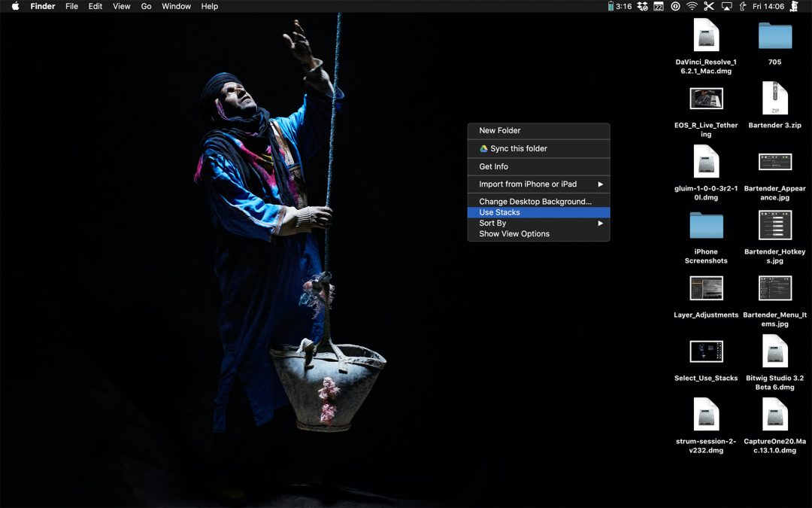Click Change Desktop Background option
Viewport: 812px width, 508px height.
[535, 202]
